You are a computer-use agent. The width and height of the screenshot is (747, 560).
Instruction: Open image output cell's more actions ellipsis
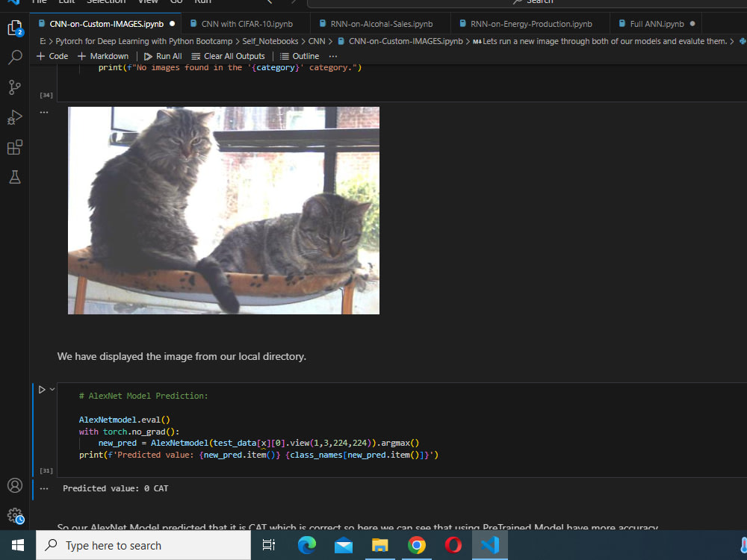coord(44,113)
